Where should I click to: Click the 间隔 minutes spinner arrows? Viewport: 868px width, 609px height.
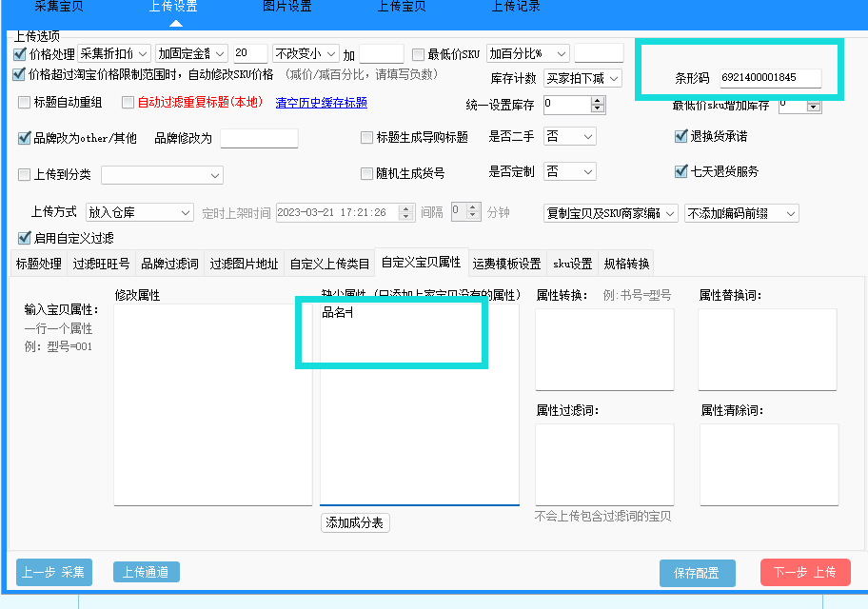click(473, 211)
